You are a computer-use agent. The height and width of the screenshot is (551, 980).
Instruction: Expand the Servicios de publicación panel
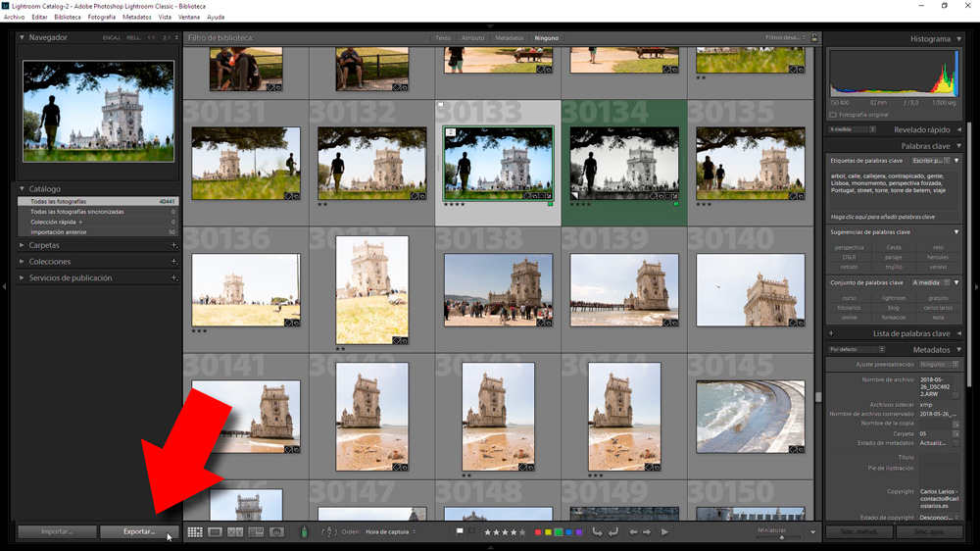point(22,277)
